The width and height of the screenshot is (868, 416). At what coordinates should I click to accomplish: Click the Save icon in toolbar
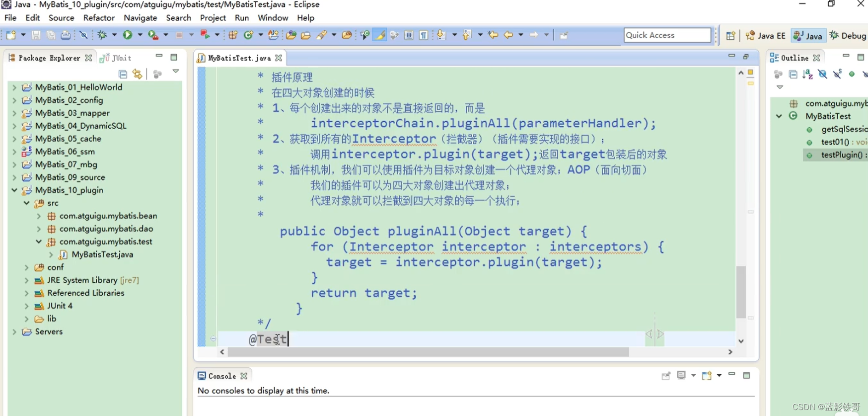pyautogui.click(x=36, y=35)
